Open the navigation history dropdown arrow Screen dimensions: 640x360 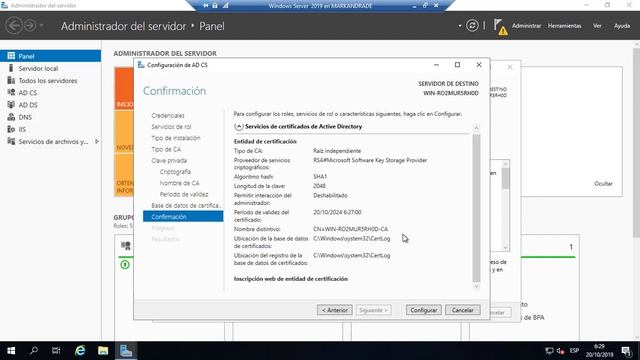[x=41, y=26]
